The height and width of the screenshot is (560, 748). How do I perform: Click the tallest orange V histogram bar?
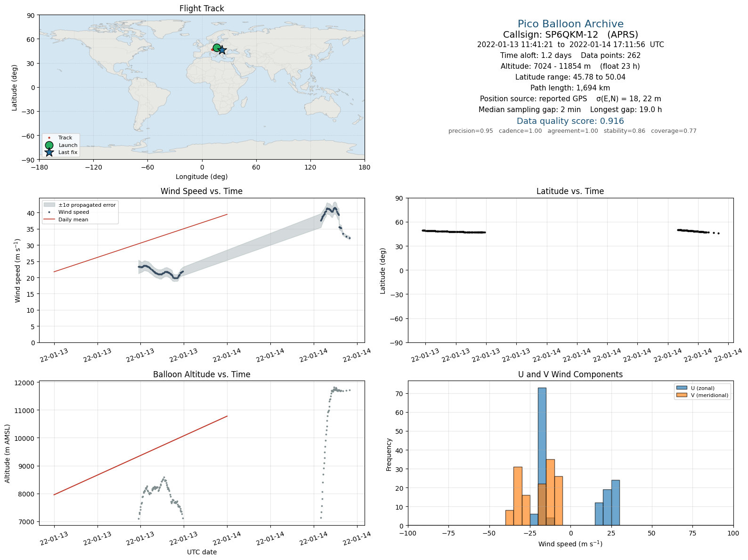pos(550,492)
